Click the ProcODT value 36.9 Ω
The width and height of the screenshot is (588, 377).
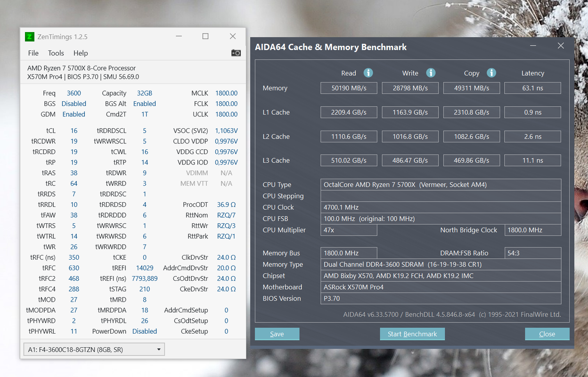click(x=226, y=205)
